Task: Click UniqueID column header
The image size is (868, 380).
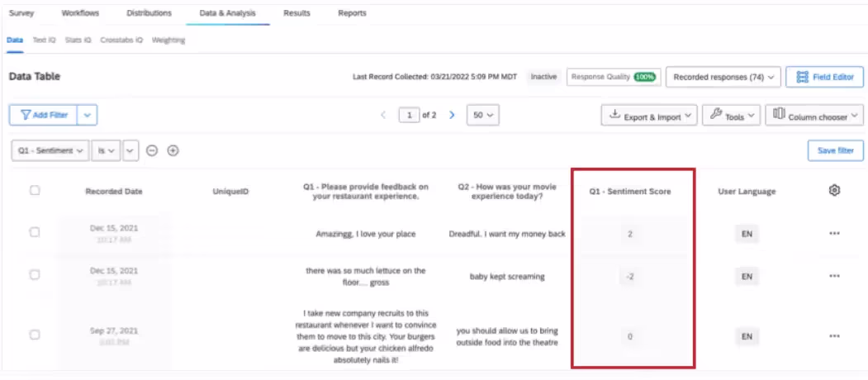Action: (x=230, y=191)
